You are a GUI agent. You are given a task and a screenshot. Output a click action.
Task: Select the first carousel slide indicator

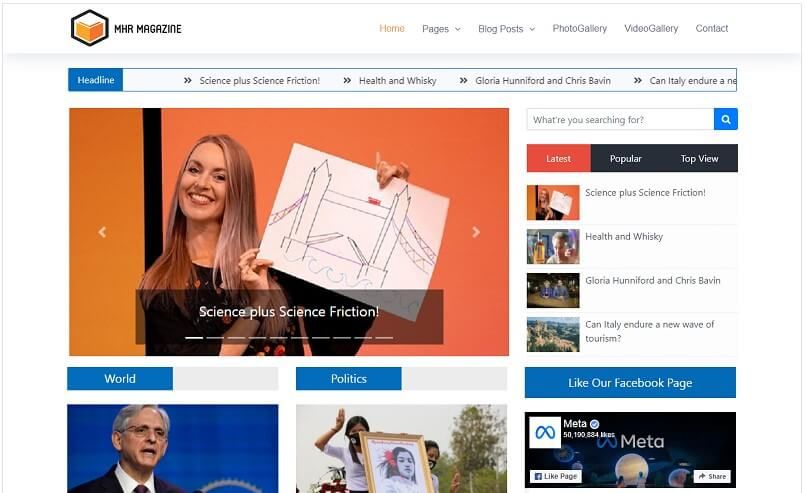pos(194,338)
